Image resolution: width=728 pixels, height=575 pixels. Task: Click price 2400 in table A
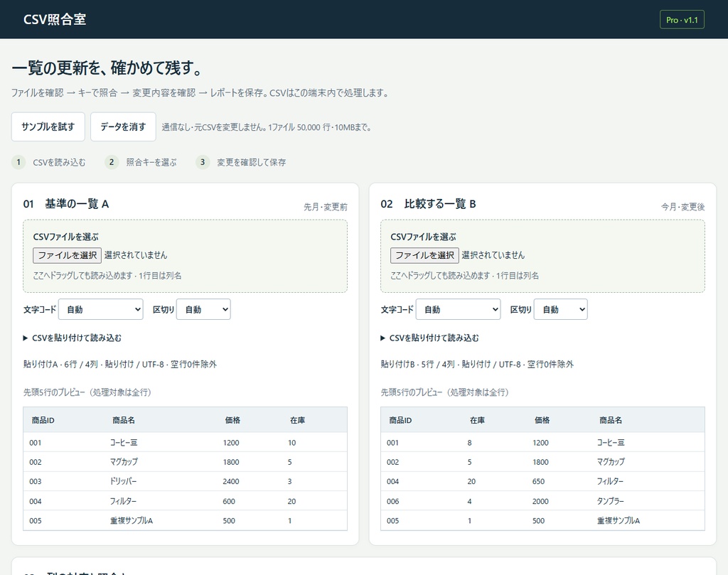click(x=231, y=482)
